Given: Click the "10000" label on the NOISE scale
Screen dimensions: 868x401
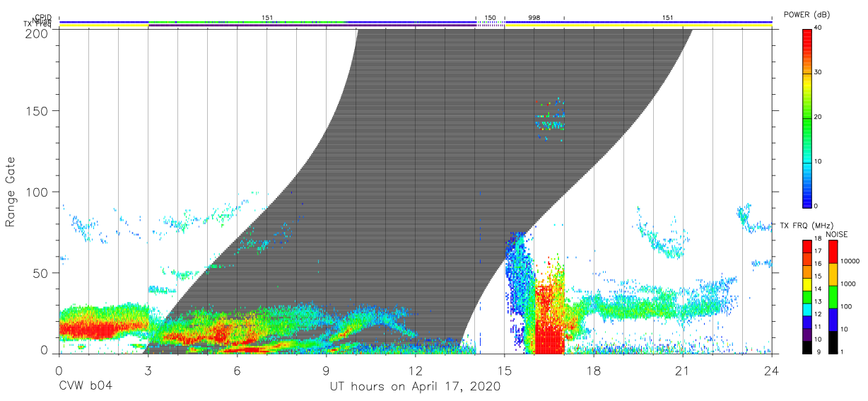Looking at the screenshot, I should (x=850, y=262).
